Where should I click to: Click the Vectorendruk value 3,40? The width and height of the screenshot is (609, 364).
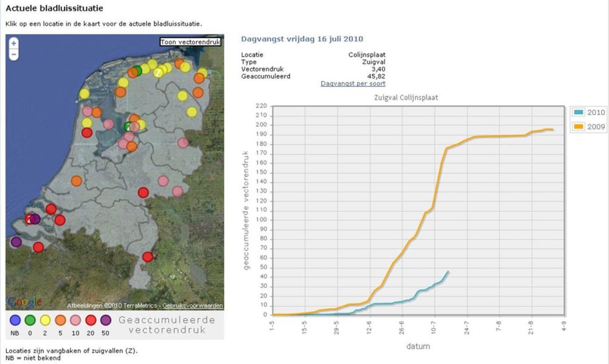(378, 69)
